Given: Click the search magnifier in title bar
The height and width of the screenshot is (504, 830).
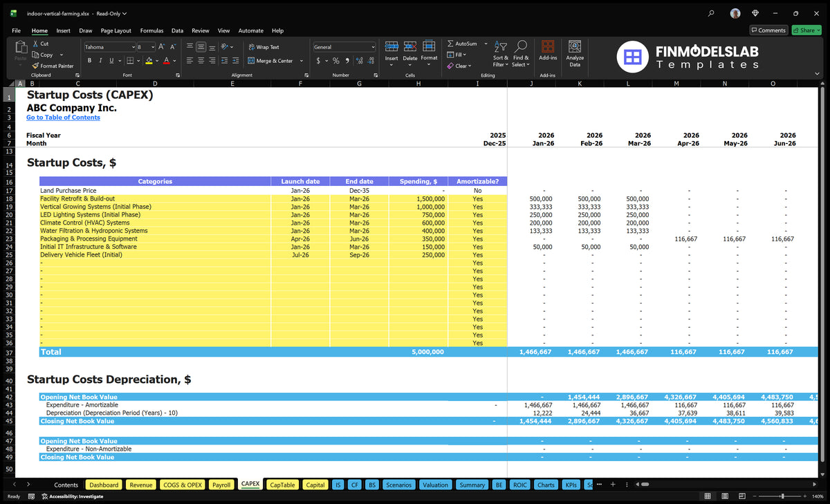Looking at the screenshot, I should tap(712, 13).
